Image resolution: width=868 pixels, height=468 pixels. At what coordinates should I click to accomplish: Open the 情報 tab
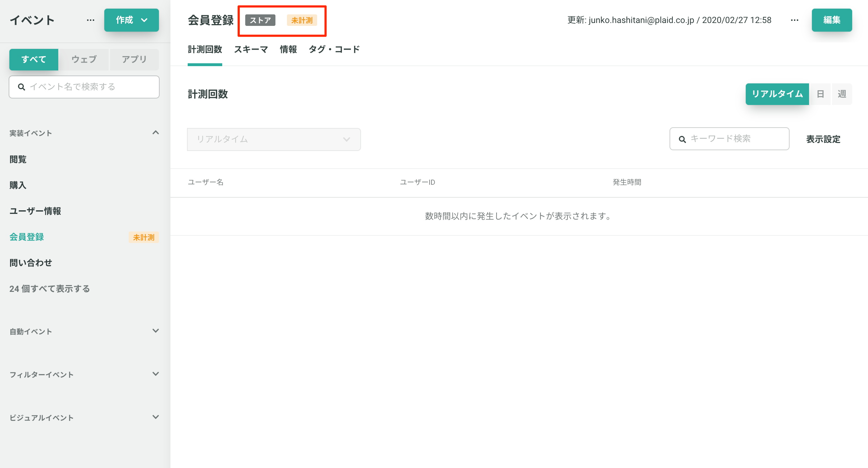point(288,50)
